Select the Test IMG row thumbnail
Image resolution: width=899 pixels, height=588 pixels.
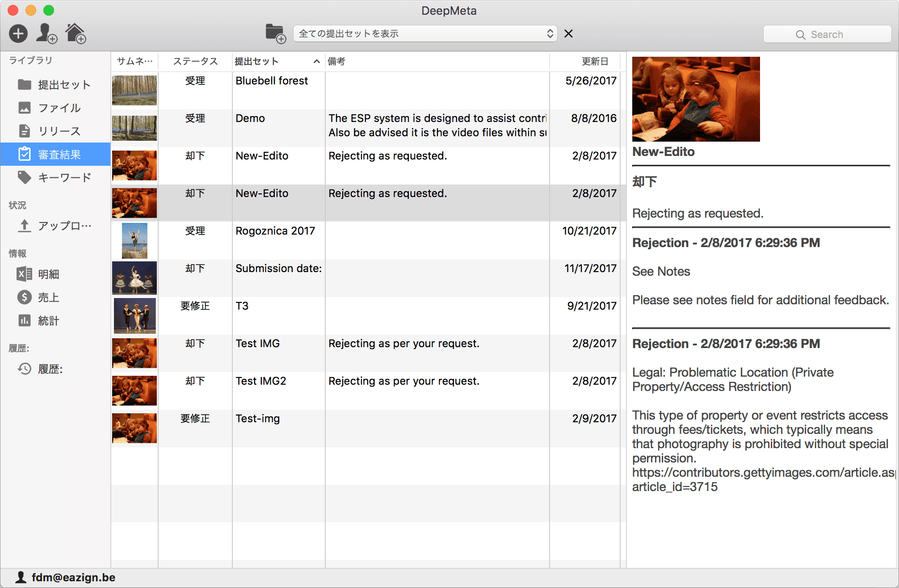pyautogui.click(x=134, y=353)
